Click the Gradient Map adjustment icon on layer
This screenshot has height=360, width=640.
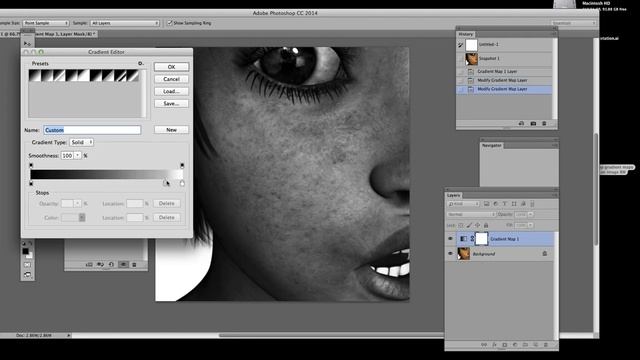[x=464, y=239]
